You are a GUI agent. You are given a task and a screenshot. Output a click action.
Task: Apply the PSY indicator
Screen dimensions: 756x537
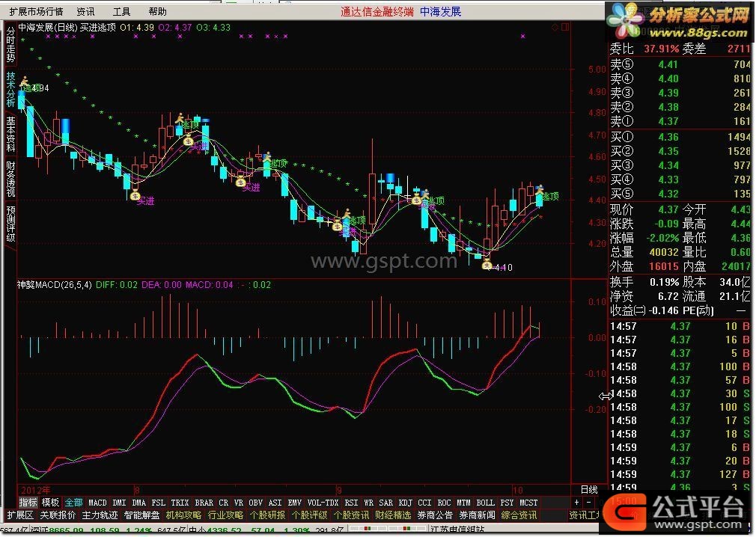pyautogui.click(x=507, y=503)
